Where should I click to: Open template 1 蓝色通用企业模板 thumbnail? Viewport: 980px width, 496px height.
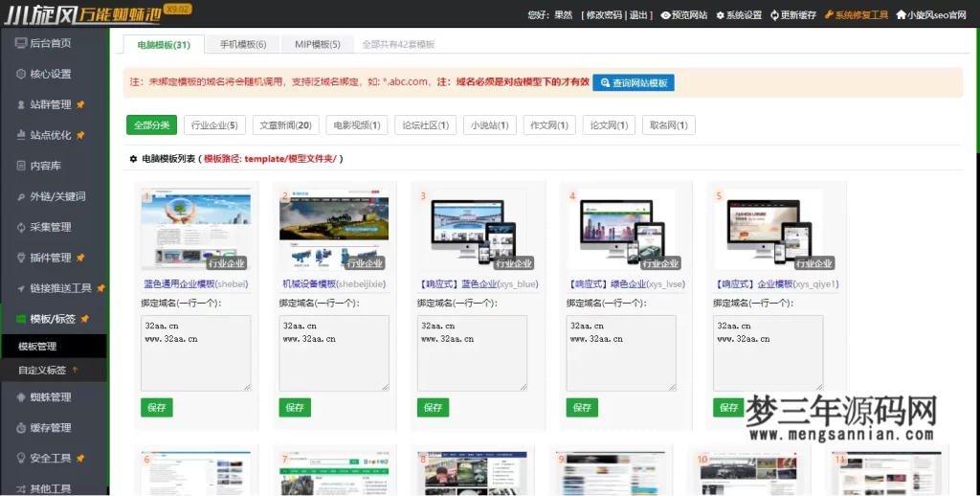195,230
